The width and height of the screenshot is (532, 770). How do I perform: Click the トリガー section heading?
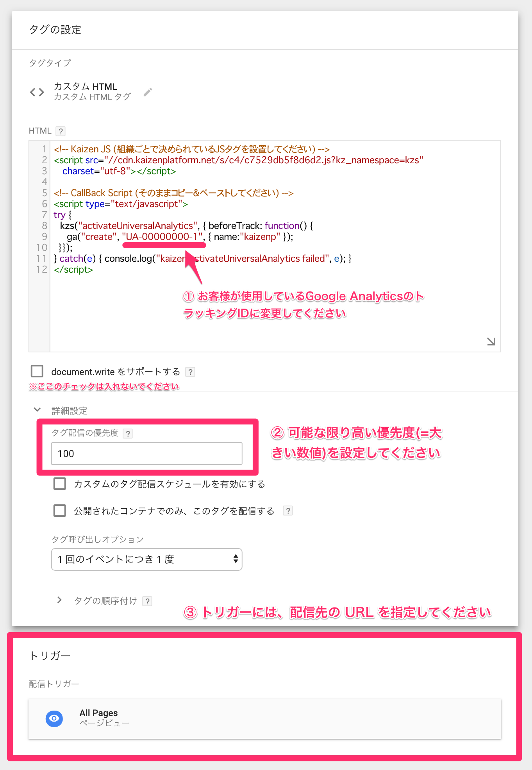tap(50, 656)
